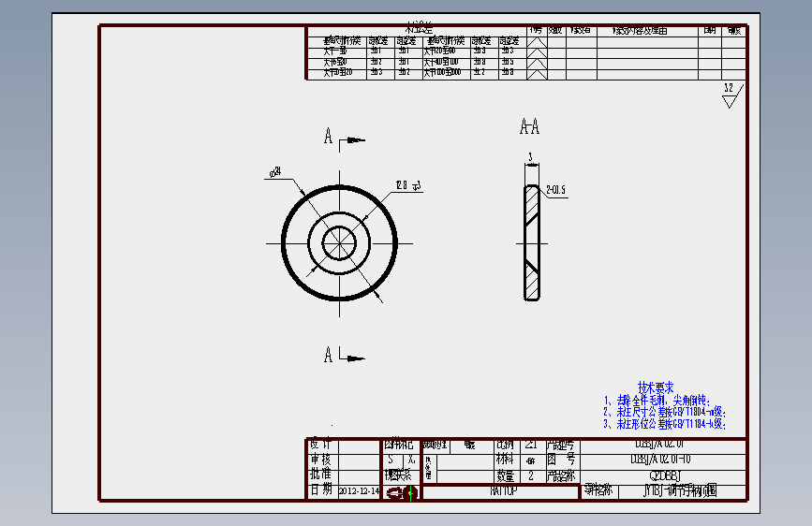812x526 pixels.
Task: Click the A label below the circular view
Action: [x=328, y=355]
